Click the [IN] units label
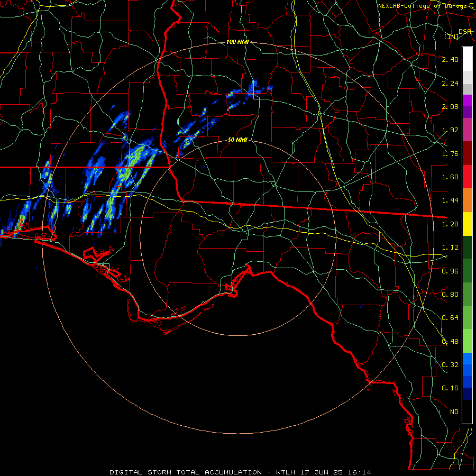The image size is (476, 476). (451, 36)
